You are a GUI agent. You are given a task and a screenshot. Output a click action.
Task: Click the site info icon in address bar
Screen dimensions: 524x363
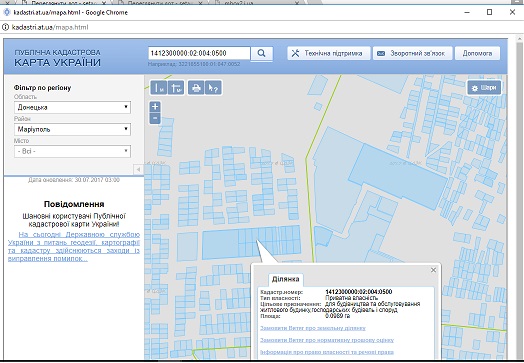[x=5, y=27]
